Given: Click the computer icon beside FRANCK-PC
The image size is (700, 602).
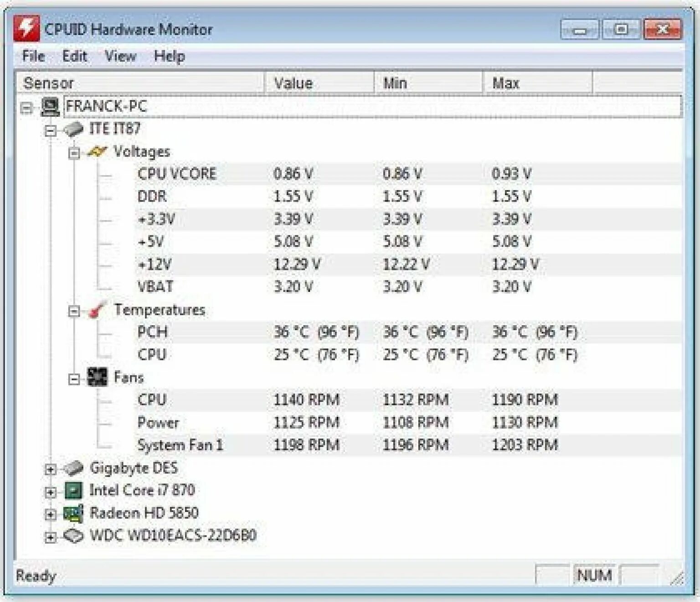Looking at the screenshot, I should tap(50, 107).
